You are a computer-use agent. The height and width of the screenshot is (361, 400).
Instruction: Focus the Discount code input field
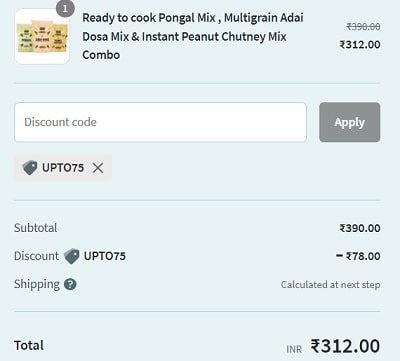pos(160,122)
